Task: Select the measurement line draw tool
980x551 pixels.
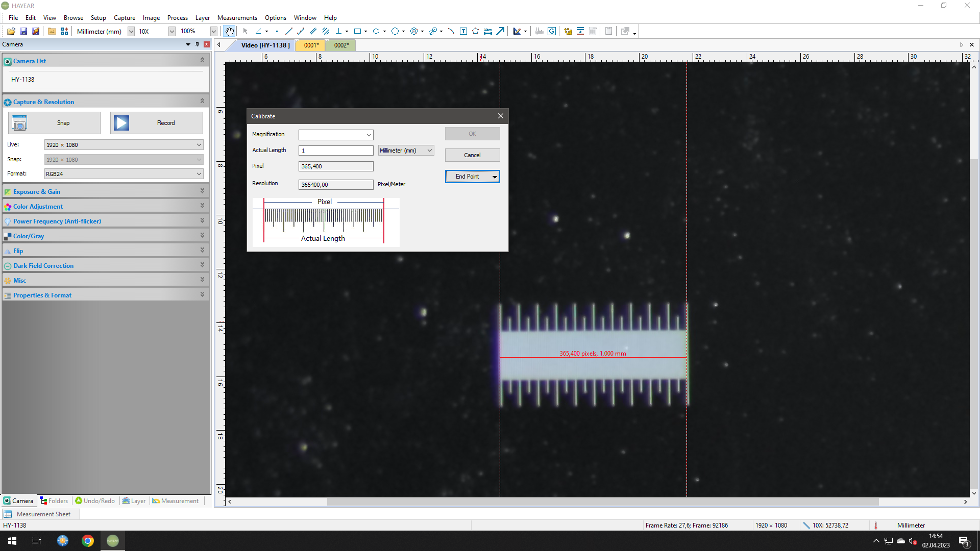Action: 289,31
